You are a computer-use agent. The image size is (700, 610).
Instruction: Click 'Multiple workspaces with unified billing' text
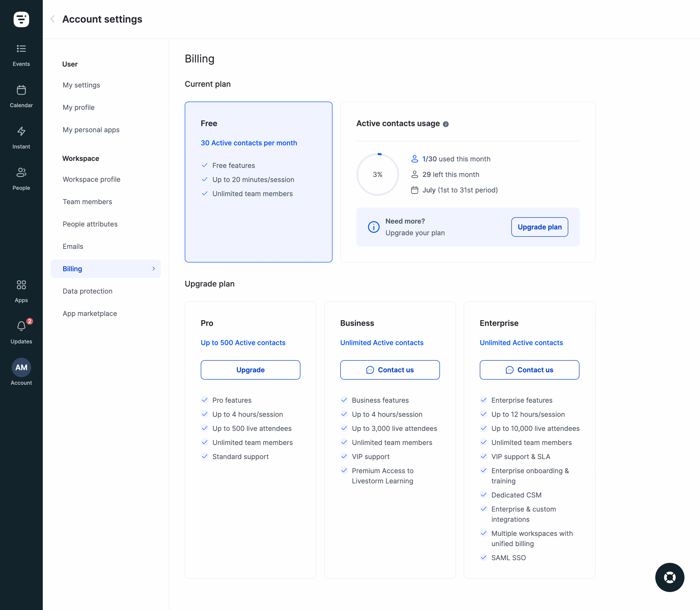[x=532, y=539]
